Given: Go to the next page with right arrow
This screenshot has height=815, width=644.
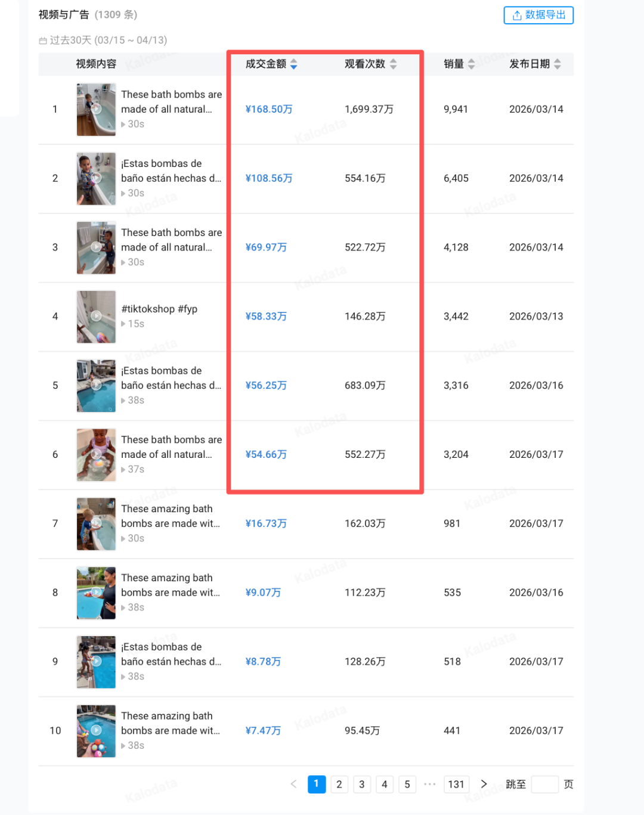Looking at the screenshot, I should [484, 784].
